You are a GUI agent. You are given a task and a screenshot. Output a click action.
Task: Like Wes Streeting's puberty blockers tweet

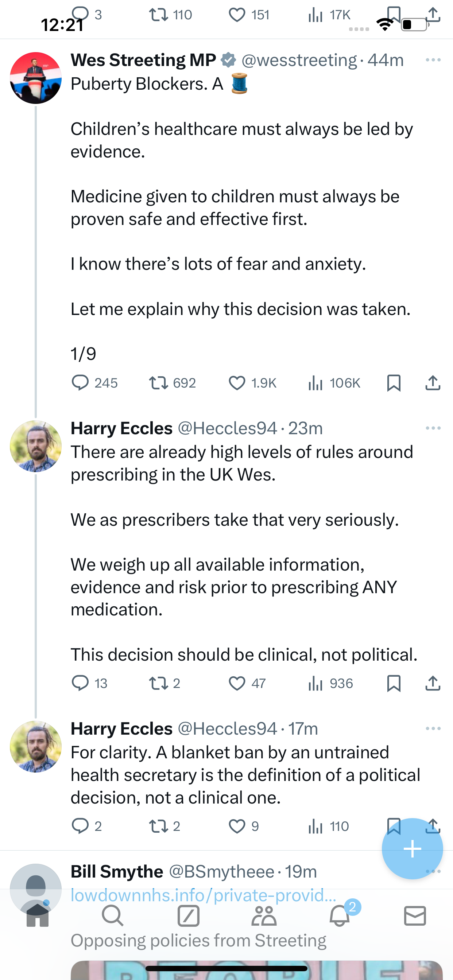237,383
